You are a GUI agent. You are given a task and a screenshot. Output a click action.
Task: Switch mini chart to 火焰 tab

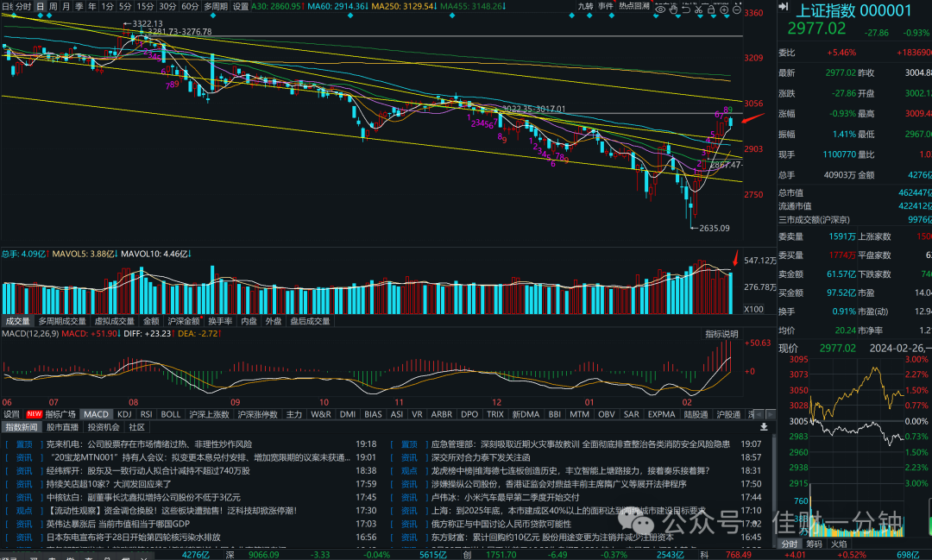839,544
